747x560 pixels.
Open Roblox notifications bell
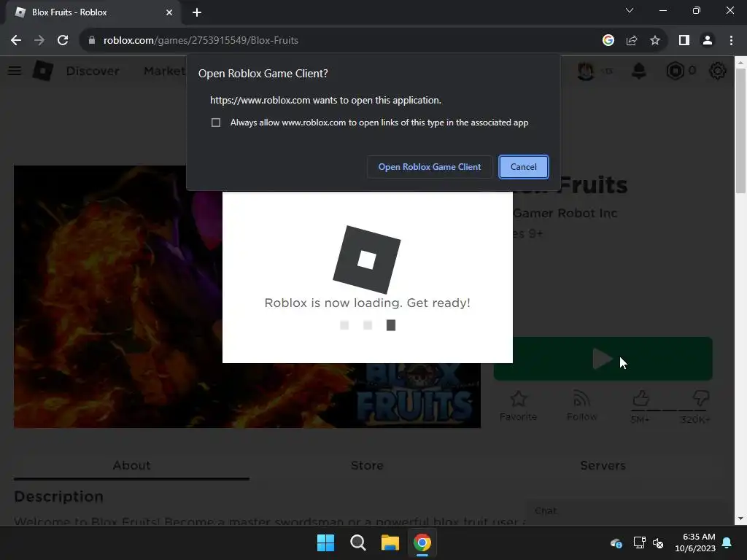[x=639, y=71]
